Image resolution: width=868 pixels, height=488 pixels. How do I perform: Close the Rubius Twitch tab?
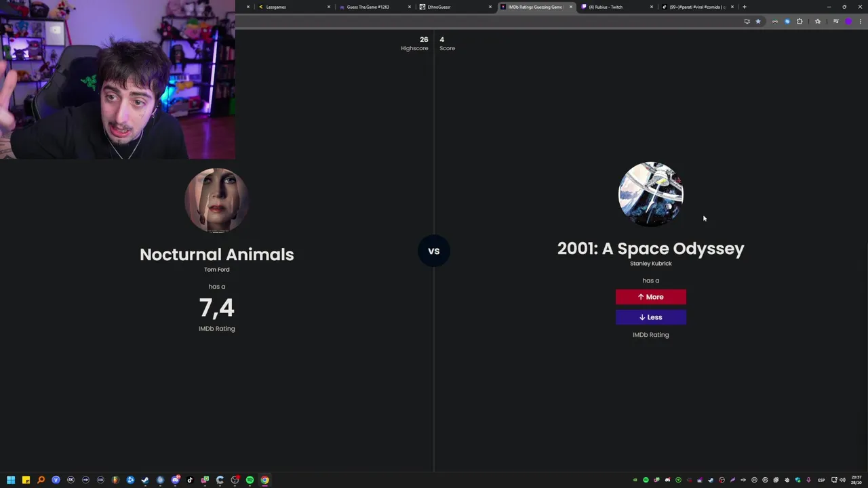coord(652,7)
